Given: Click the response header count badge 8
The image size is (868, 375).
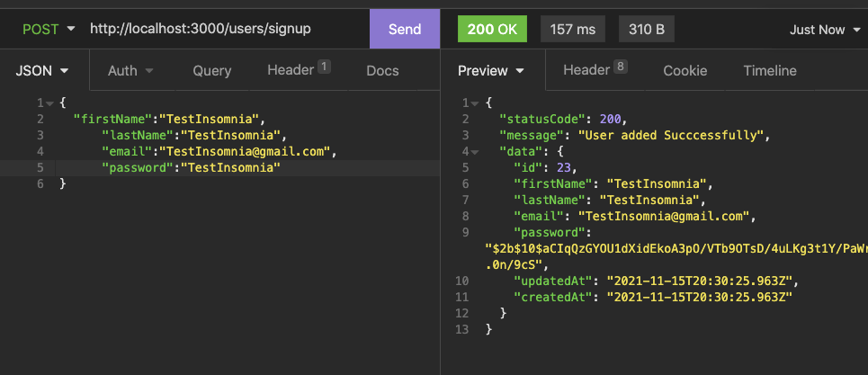Looking at the screenshot, I should coord(620,67).
